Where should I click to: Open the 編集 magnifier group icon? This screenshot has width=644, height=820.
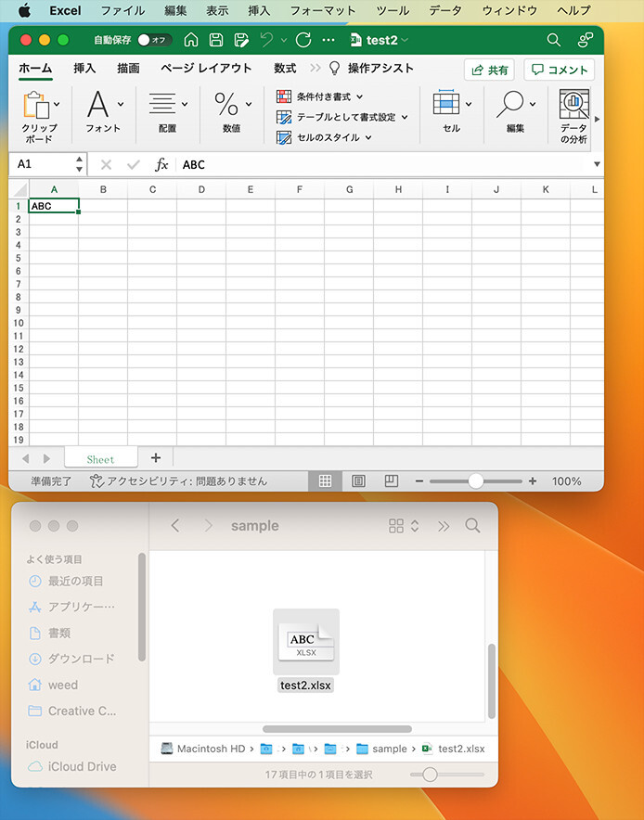pyautogui.click(x=510, y=104)
